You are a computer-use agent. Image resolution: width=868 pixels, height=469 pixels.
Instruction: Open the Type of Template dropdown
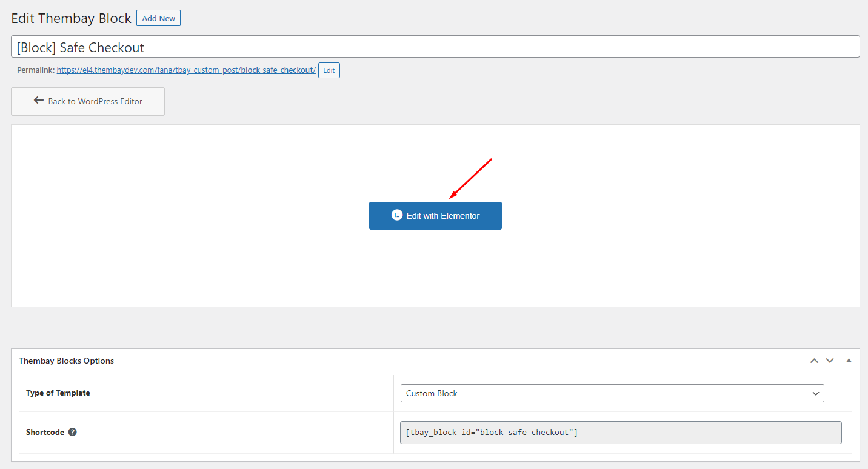point(612,393)
